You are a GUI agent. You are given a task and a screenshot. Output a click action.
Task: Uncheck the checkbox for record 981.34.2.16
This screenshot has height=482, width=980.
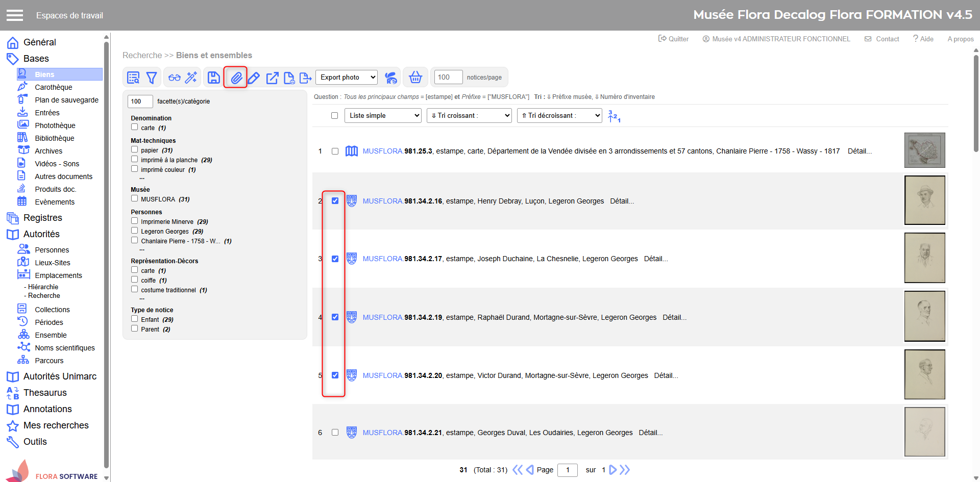pyautogui.click(x=335, y=201)
